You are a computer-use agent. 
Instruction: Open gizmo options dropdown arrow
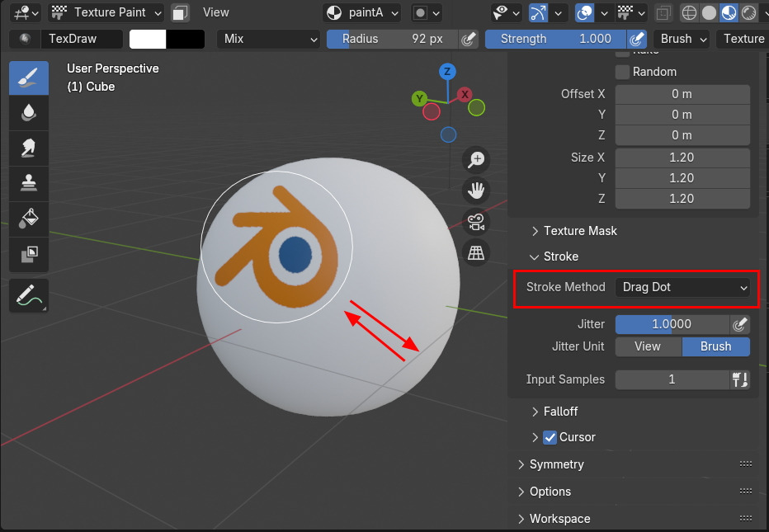[558, 12]
